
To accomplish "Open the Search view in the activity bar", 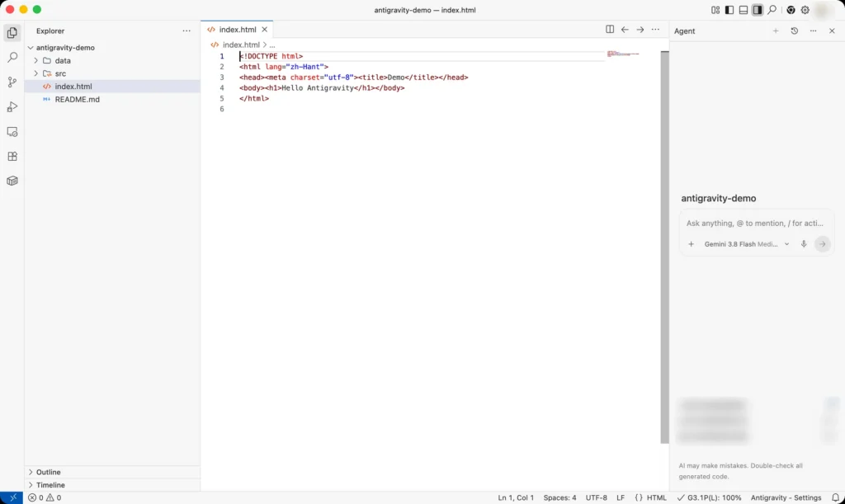I will [12, 57].
